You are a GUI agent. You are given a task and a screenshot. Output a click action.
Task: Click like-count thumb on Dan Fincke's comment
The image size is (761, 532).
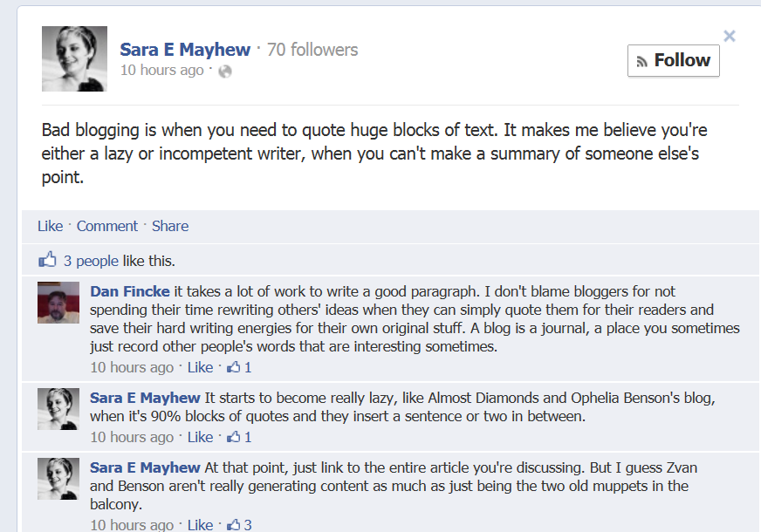coord(234,367)
